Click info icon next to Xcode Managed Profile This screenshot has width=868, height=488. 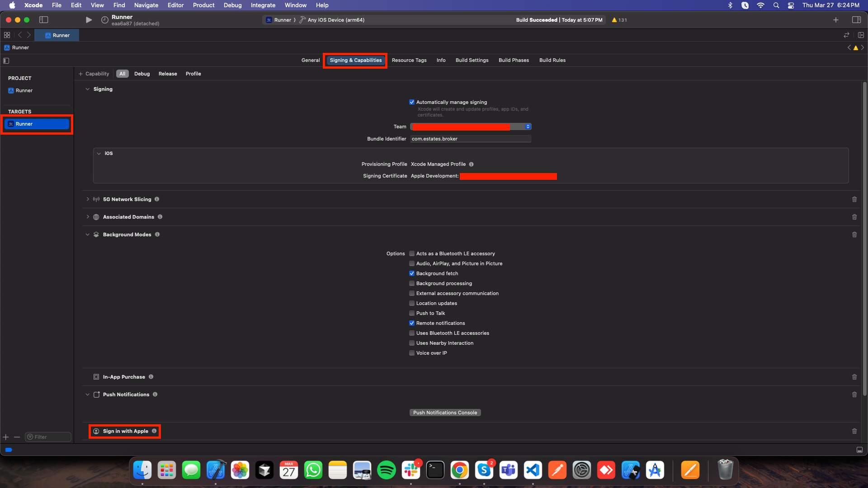[471, 164]
